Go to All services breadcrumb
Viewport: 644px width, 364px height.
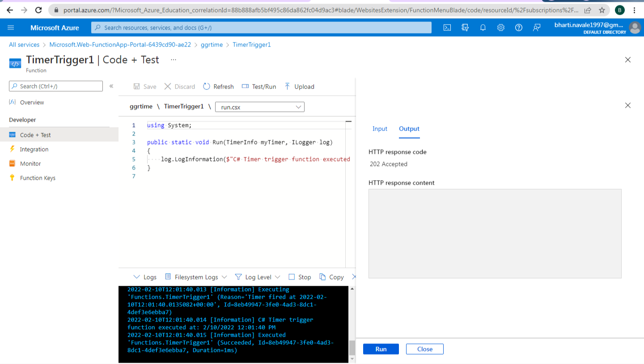point(24,45)
